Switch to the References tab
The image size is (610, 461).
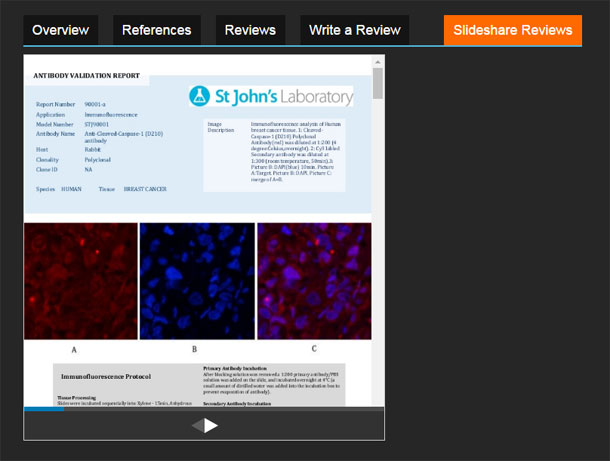[x=157, y=30]
